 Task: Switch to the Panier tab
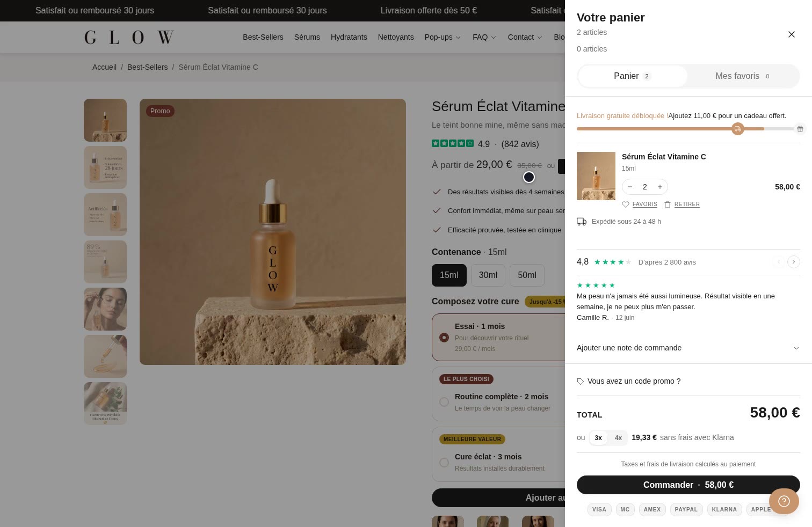coord(633,76)
